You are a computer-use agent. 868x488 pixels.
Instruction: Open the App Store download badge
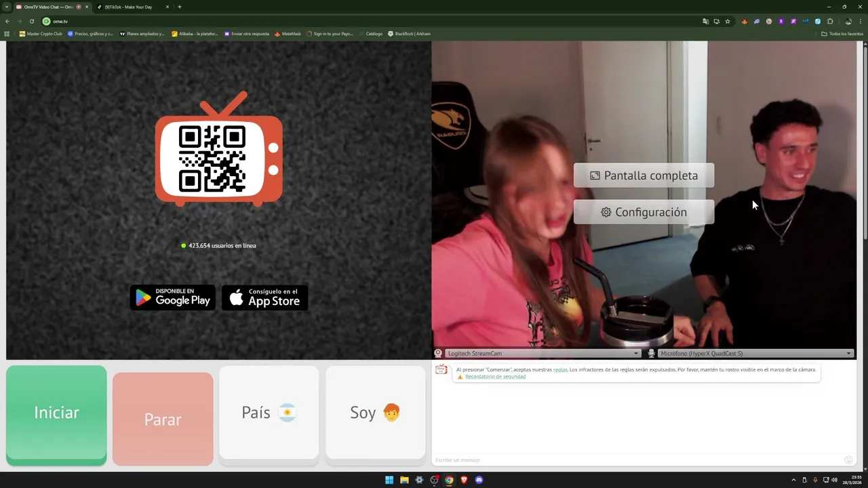point(265,298)
